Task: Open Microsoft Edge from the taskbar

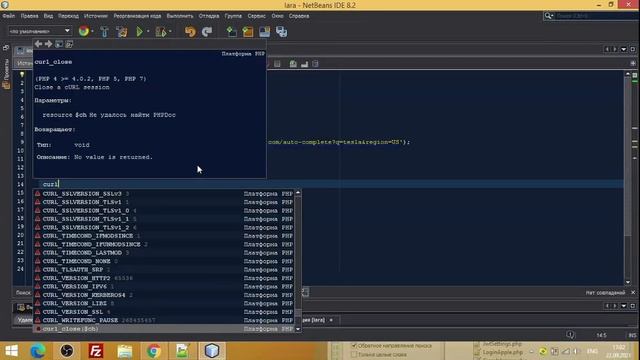Action: tap(38, 351)
